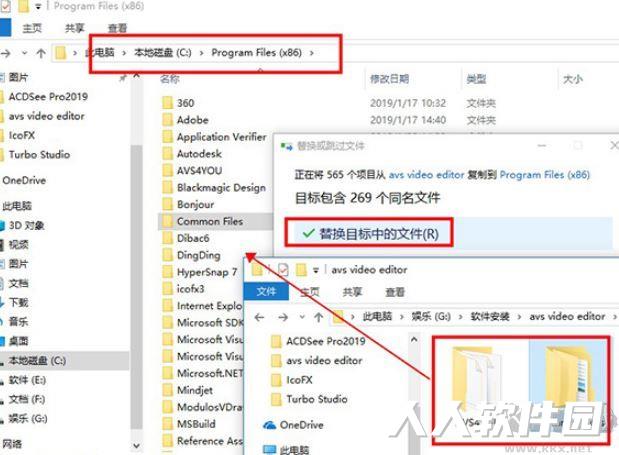Select the Microsoft SDK folder
This screenshot has height=455, width=619.
click(x=203, y=323)
